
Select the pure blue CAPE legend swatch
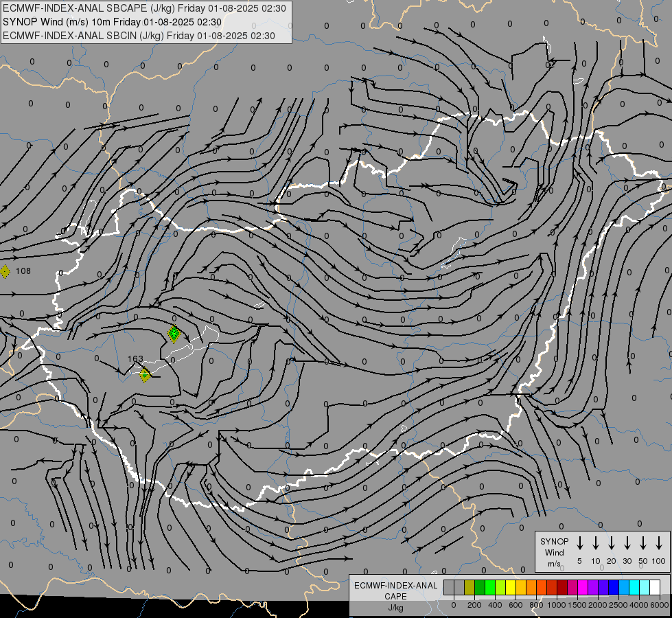tap(614, 588)
